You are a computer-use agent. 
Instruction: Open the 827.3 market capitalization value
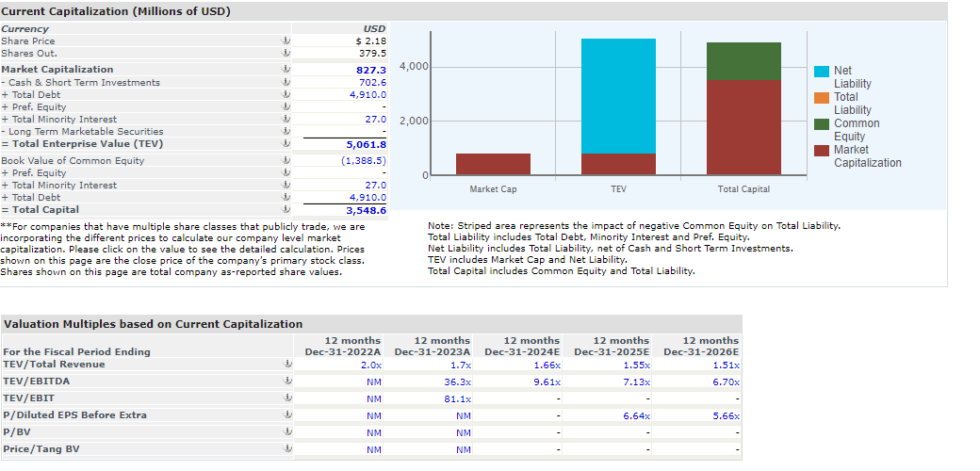coord(371,70)
